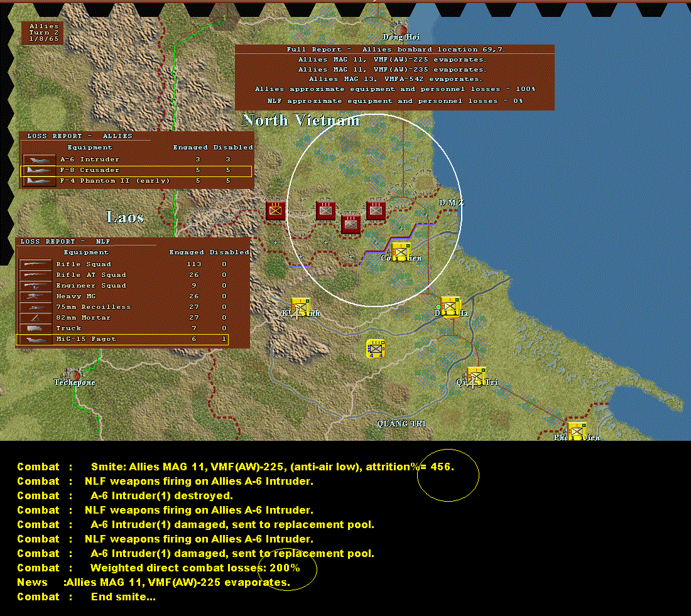
Task: Click the Heavy MG equipment icon
Action: coord(36,296)
